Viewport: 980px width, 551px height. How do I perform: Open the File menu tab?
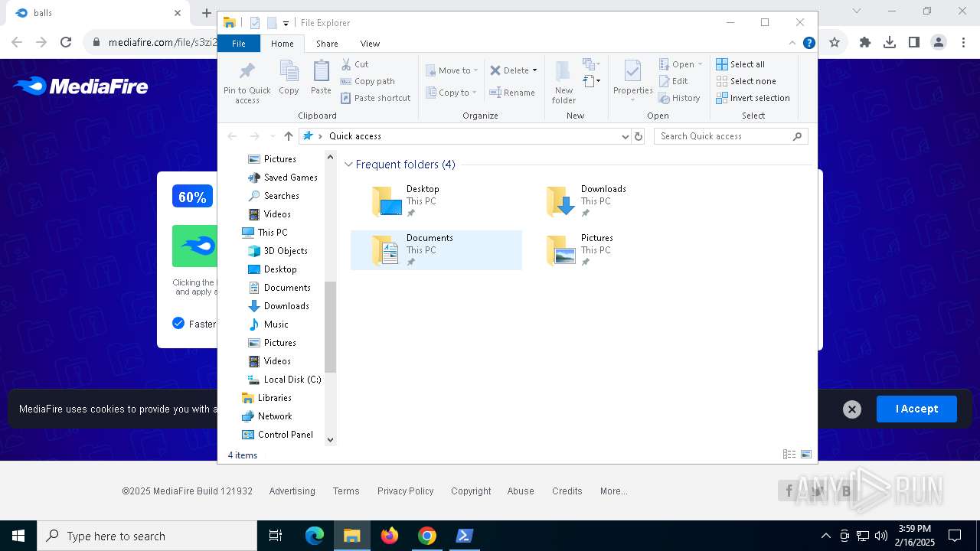(239, 44)
